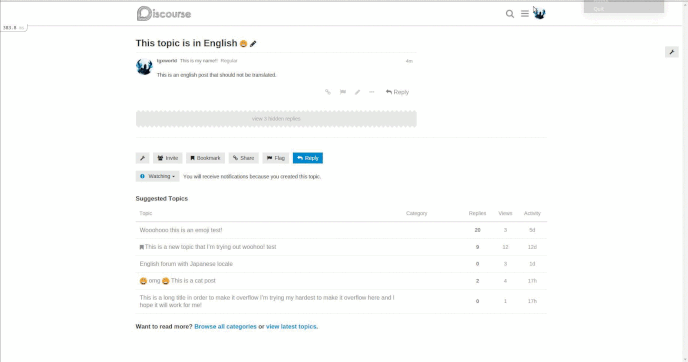688x362 pixels.
Task: Click view latest topics link
Action: [291, 326]
